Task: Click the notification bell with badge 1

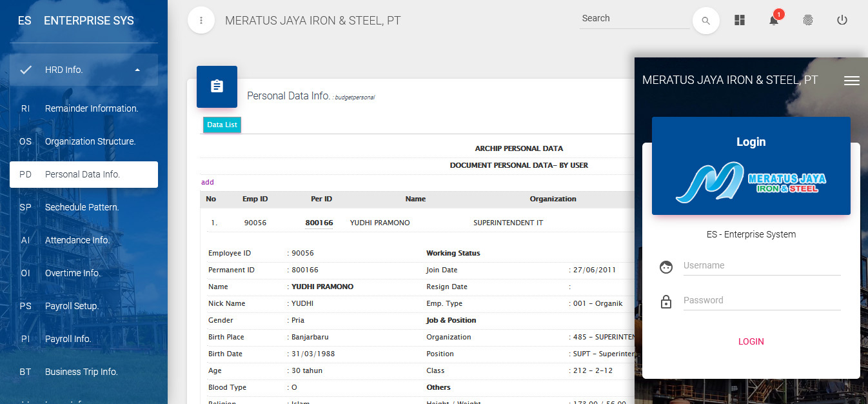Action: tap(773, 20)
